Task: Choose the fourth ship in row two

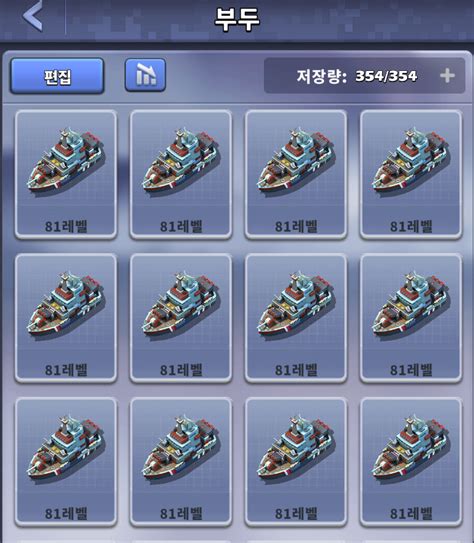Action: click(411, 318)
